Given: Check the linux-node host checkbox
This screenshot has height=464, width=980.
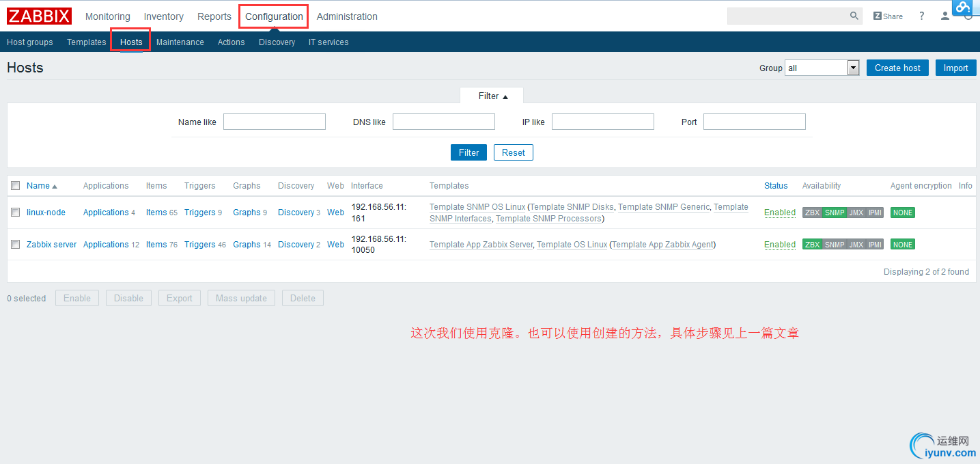Looking at the screenshot, I should 16,213.
